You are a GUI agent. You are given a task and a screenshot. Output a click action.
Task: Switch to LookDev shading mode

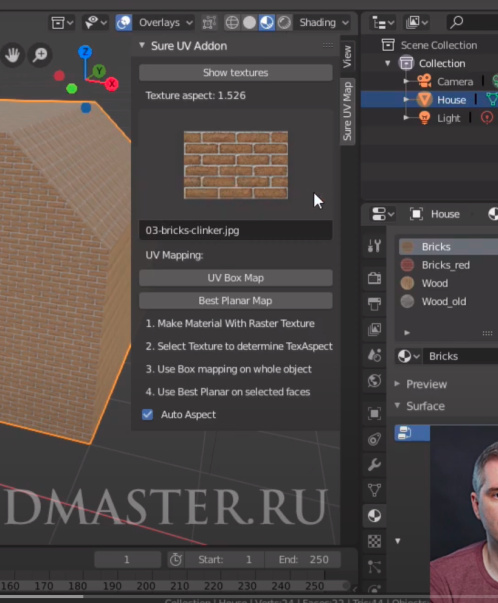coord(266,23)
